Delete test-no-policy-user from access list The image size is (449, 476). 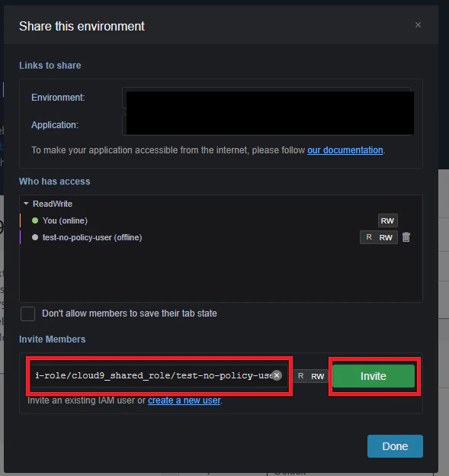[406, 237]
